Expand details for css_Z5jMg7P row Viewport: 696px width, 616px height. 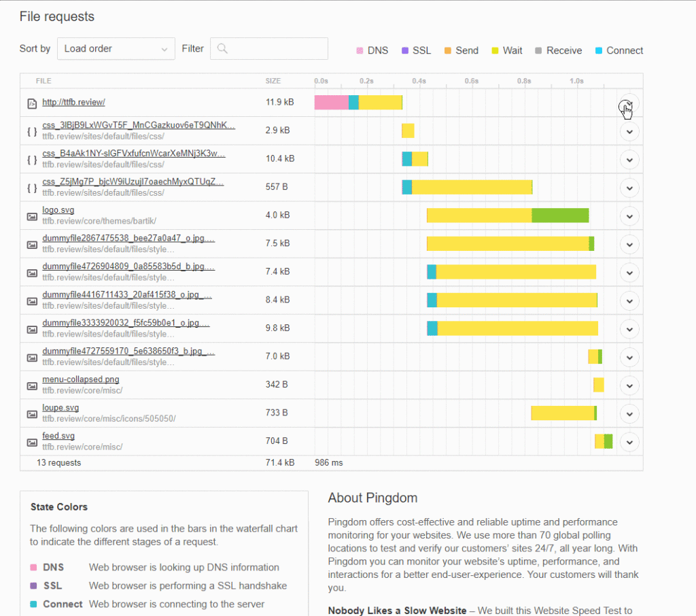pyautogui.click(x=629, y=188)
